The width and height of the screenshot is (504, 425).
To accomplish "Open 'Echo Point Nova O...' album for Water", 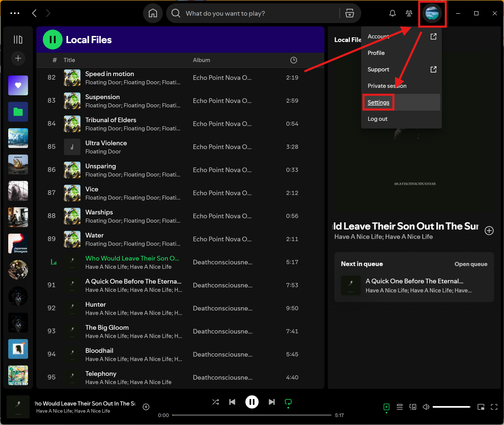I will tap(222, 239).
